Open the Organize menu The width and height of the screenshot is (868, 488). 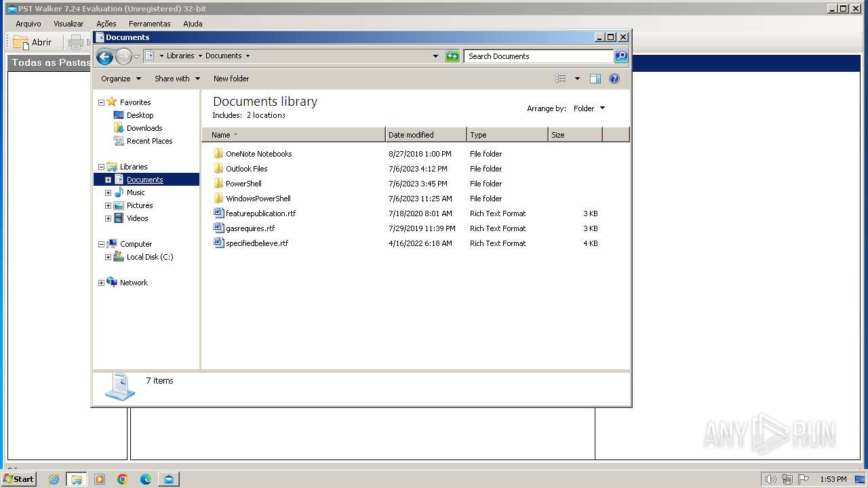click(x=121, y=79)
